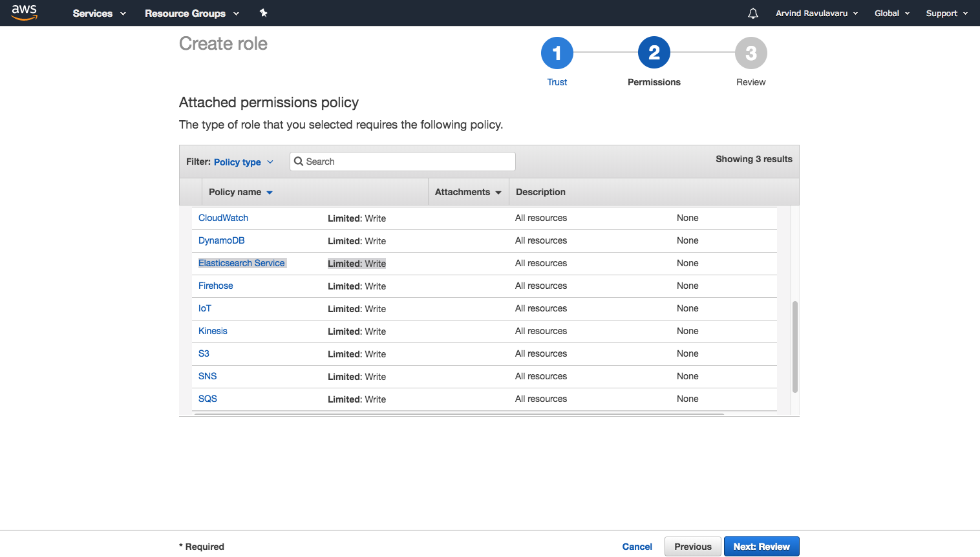Click 'None' in the SNS row

click(x=687, y=376)
